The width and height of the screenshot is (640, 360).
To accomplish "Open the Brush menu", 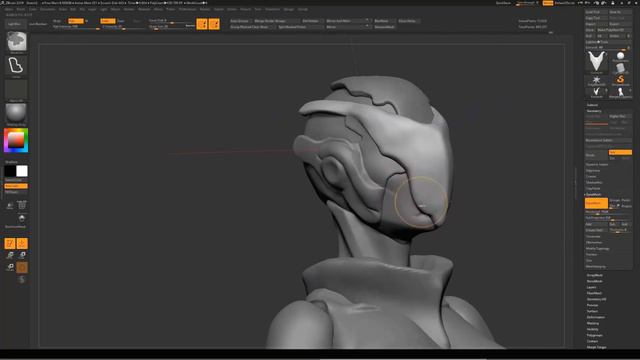I will click(x=21, y=9).
